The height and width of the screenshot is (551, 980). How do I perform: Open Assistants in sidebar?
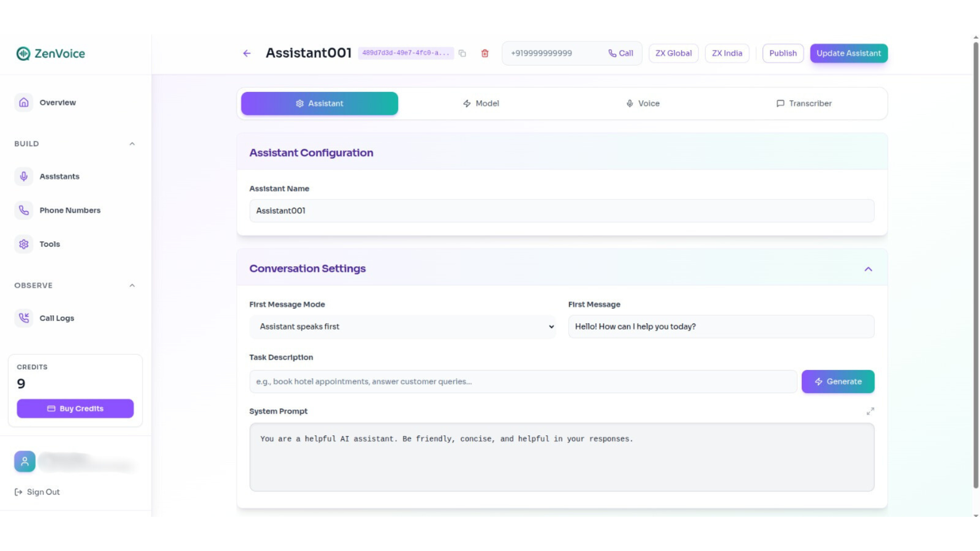[x=59, y=177]
